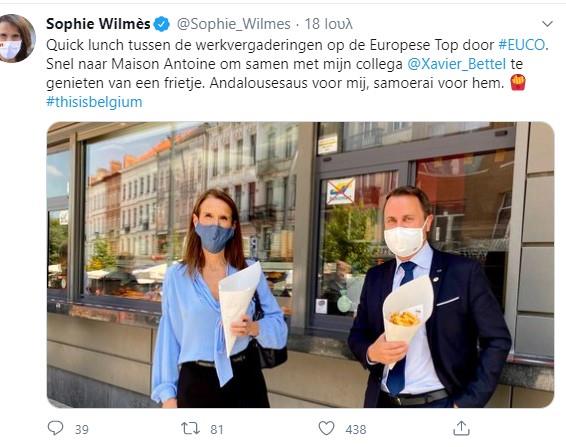Screen dimensions: 566x447
Task: Click the 18 Ιουλ tweet date
Action: tap(328, 24)
